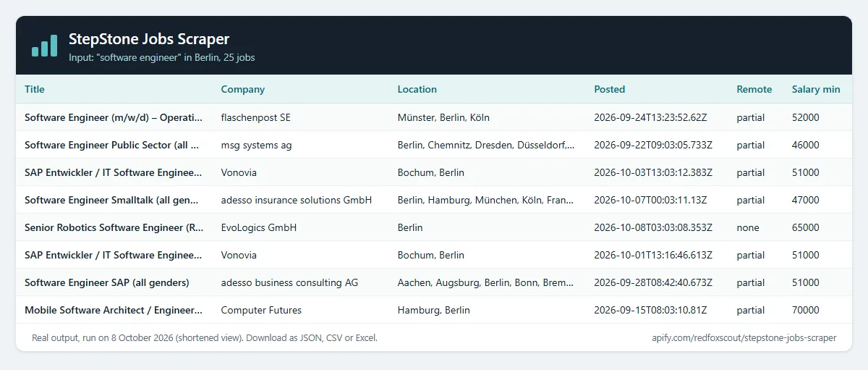Sort by the Location column header
This screenshot has width=868, height=370.
point(417,89)
